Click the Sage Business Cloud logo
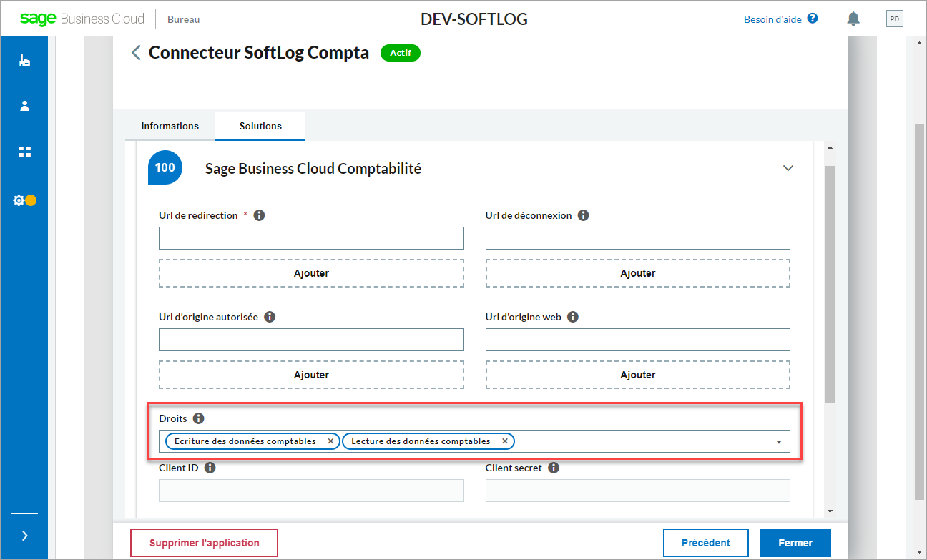The height and width of the screenshot is (560, 927). 82,19
